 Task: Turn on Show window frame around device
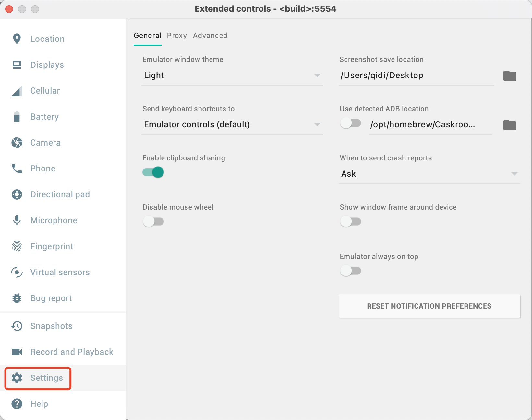350,222
